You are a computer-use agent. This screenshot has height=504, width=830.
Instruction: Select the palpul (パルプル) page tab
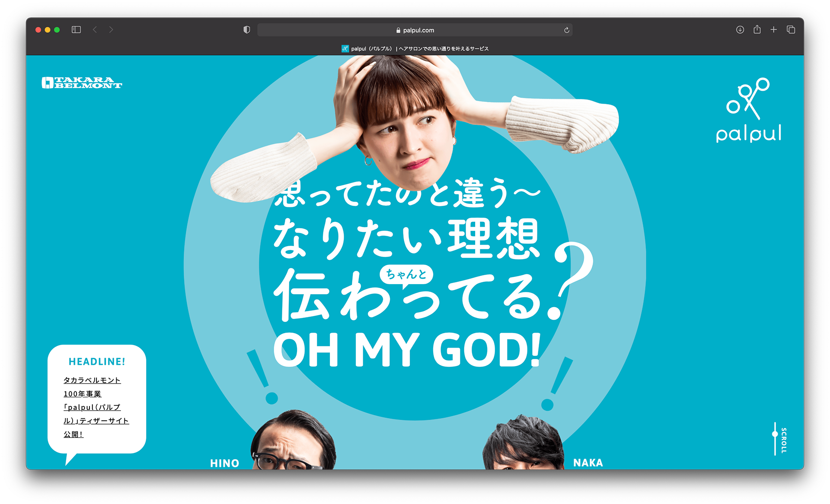point(415,49)
